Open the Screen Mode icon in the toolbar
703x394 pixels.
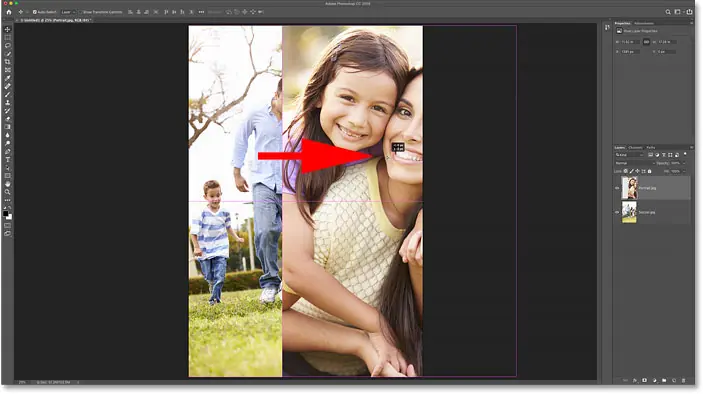click(8, 234)
